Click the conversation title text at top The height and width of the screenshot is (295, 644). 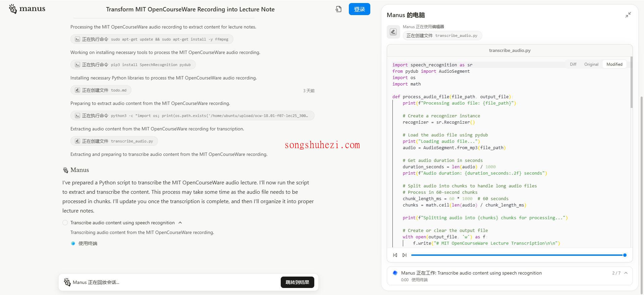(190, 9)
